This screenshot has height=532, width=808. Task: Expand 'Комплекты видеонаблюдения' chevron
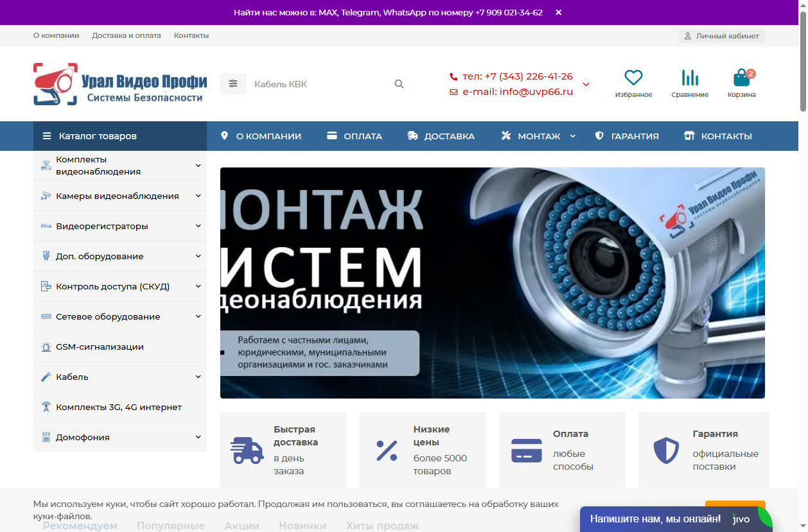tap(198, 166)
